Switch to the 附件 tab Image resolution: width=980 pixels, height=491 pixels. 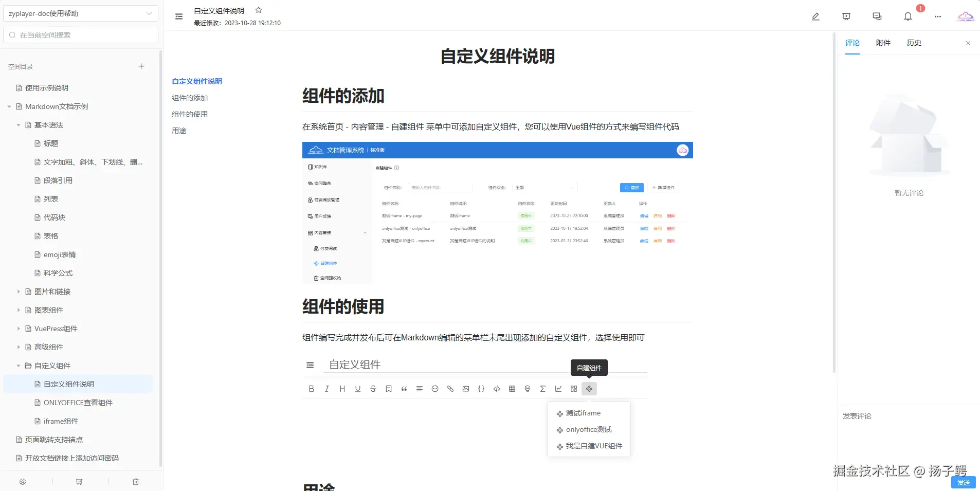[883, 43]
